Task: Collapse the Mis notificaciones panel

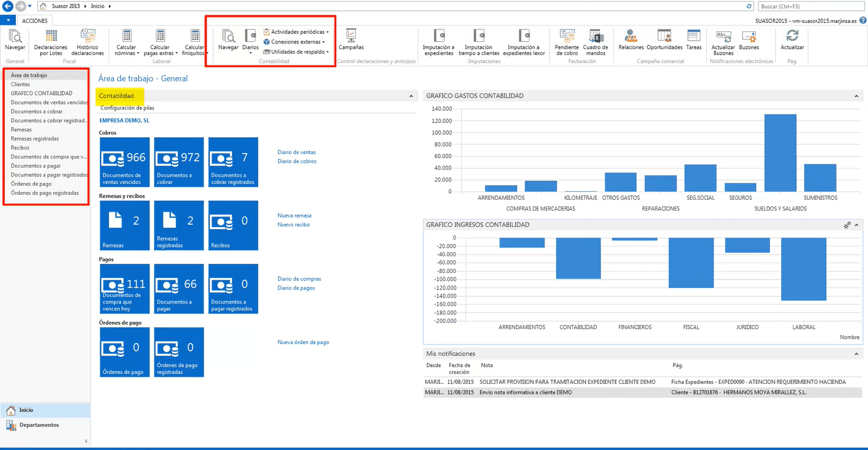Action: point(857,354)
